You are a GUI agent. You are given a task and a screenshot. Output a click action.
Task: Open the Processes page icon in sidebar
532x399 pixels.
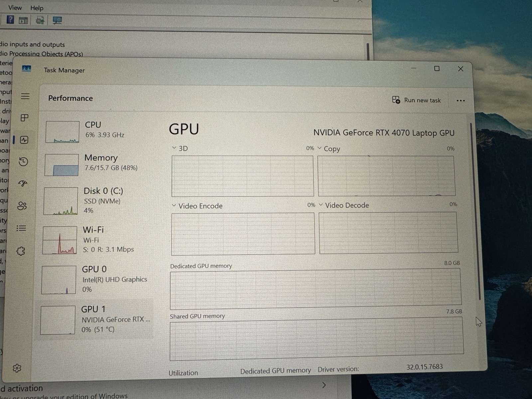[25, 118]
